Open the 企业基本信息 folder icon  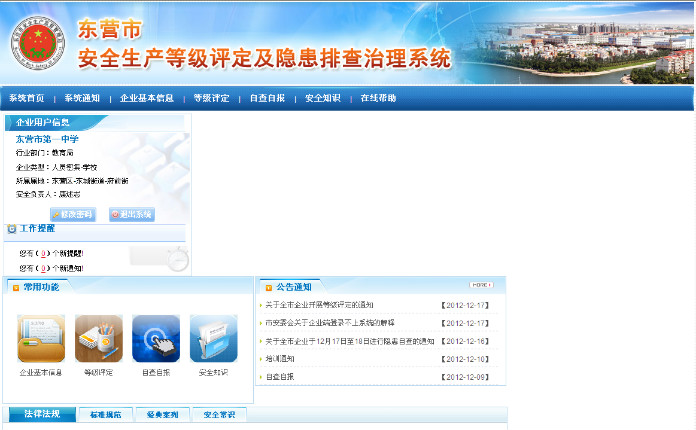tap(41, 339)
